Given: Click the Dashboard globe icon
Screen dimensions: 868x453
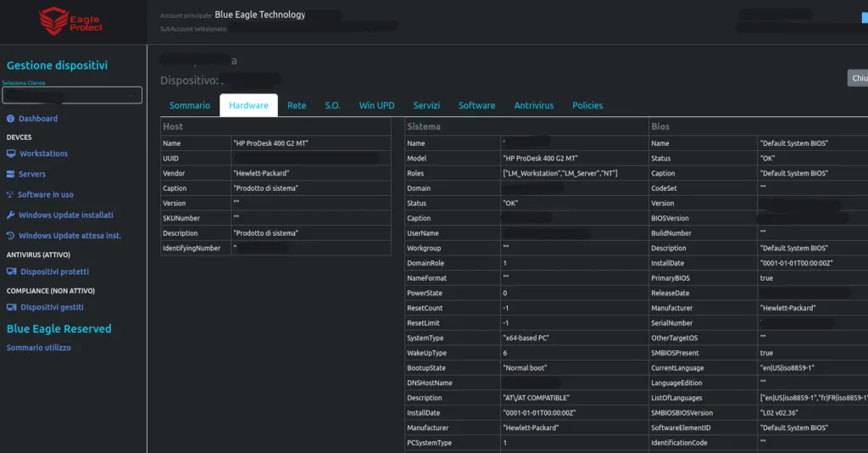Looking at the screenshot, I should tap(10, 119).
